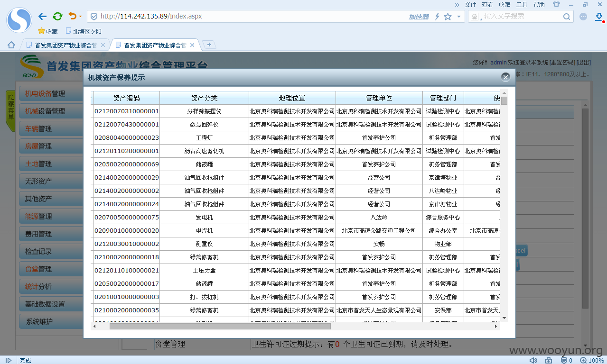This screenshot has width=607, height=364.
Task: Close the inactive 首发集团资产物业 tab
Action: [x=103, y=45]
